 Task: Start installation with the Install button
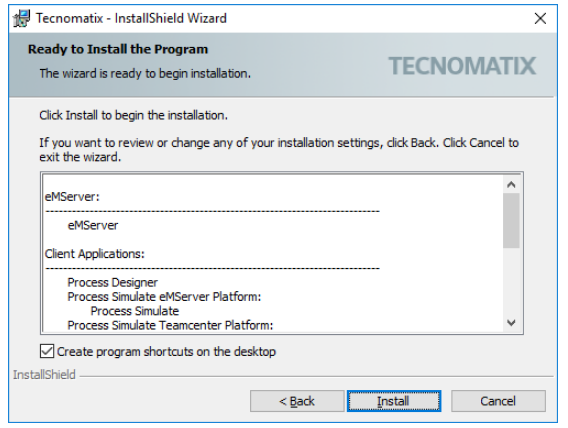coord(394,401)
